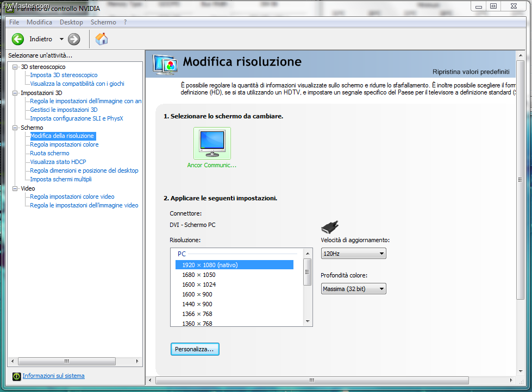
Task: Open Visualizza la compatibilità con i giochi
Action: 77,84
